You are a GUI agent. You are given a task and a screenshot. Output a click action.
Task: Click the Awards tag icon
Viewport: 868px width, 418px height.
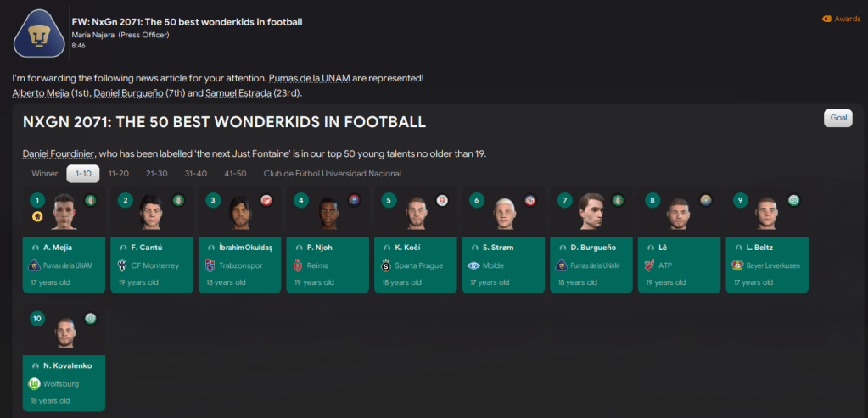(826, 19)
